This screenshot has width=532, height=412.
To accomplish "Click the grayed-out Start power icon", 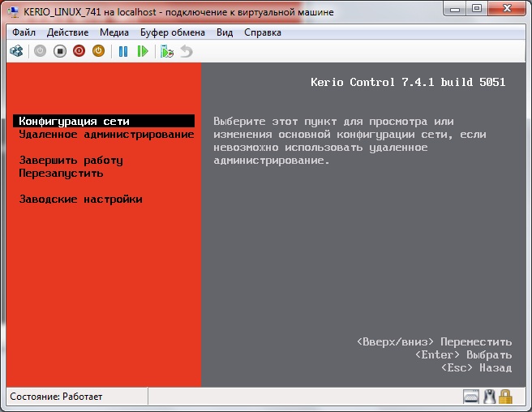I will (41, 51).
